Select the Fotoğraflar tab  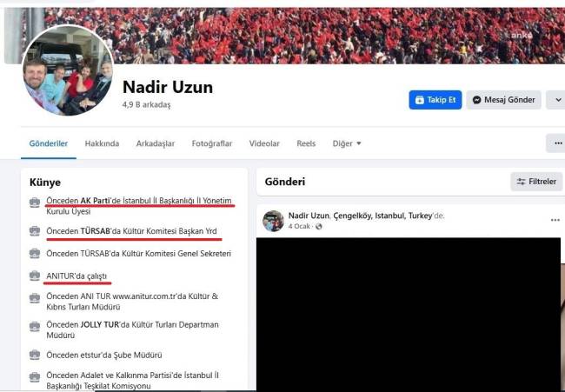pos(212,143)
